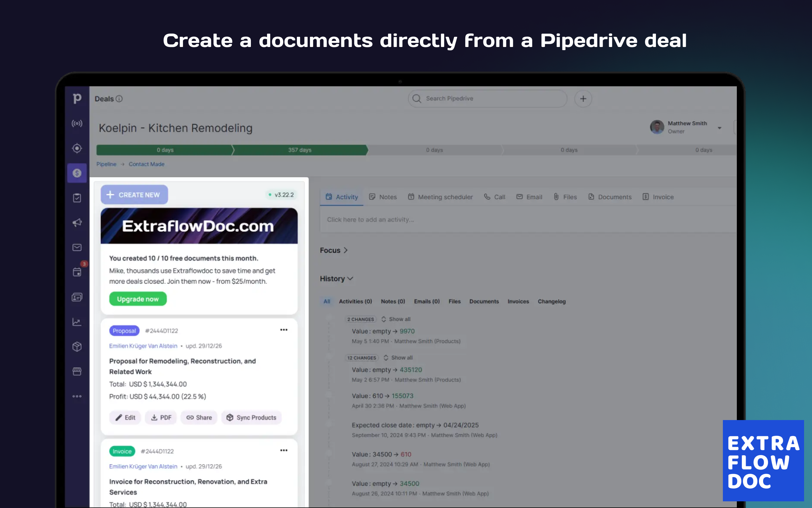
Task: Open the target crosshair sidebar icon
Action: pos(77,148)
